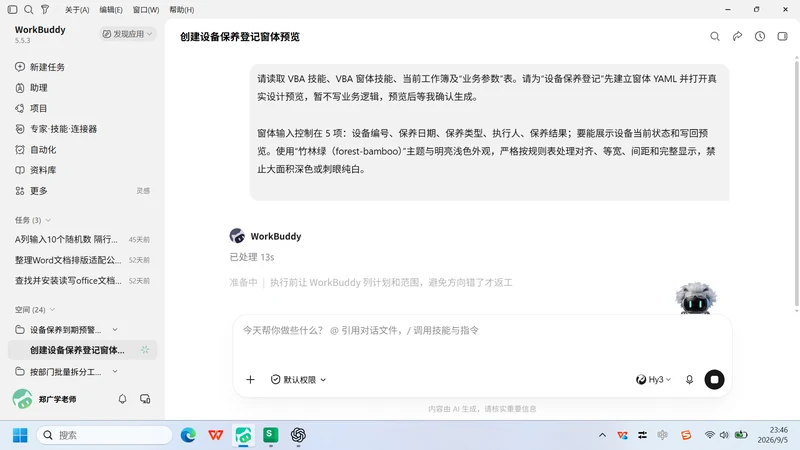Open the 编辑(E) menu
The width and height of the screenshot is (800, 450).
[x=111, y=10]
